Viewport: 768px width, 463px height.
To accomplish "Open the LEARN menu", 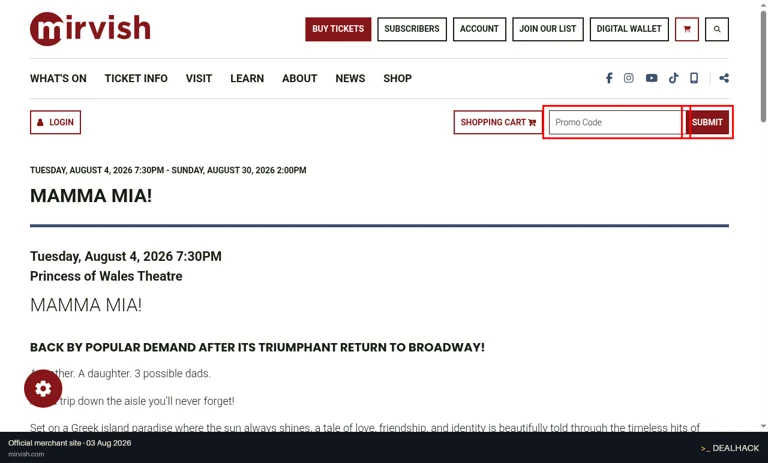I will (247, 78).
